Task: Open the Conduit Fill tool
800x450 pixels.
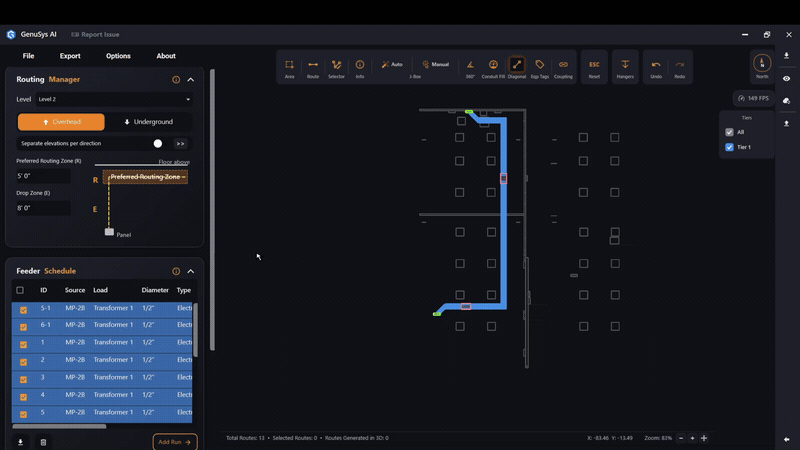Action: pyautogui.click(x=493, y=68)
